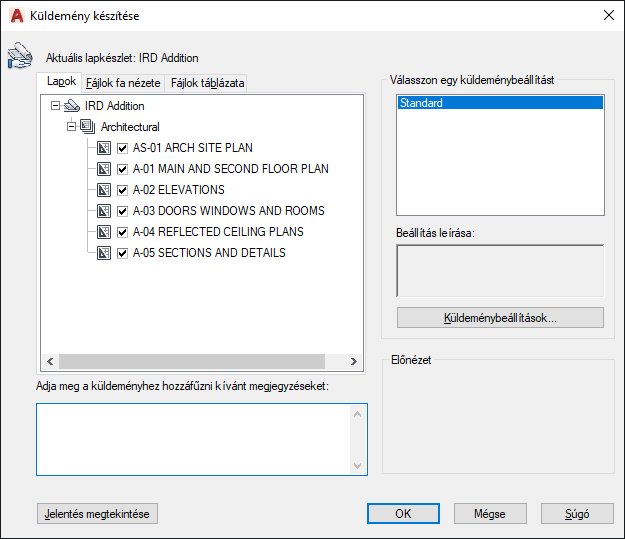Click the Architectural subset icon
Viewport: 625px width, 539px height.
click(88, 127)
